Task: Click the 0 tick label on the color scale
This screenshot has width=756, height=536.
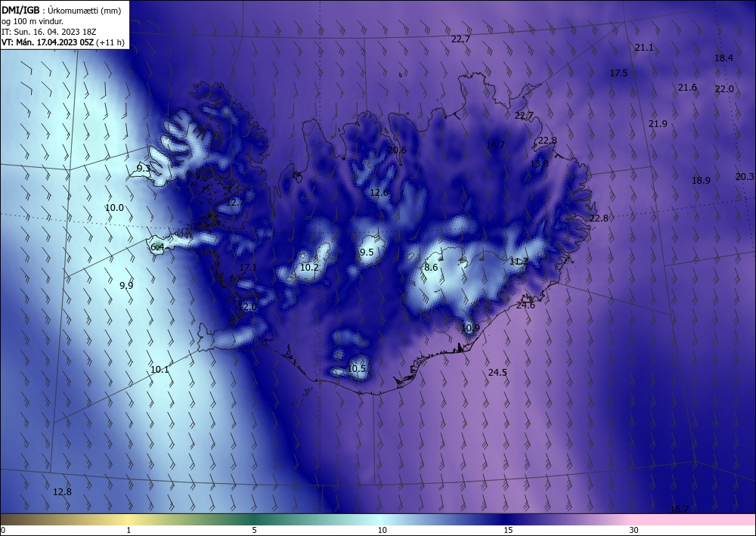Action: click(3, 531)
